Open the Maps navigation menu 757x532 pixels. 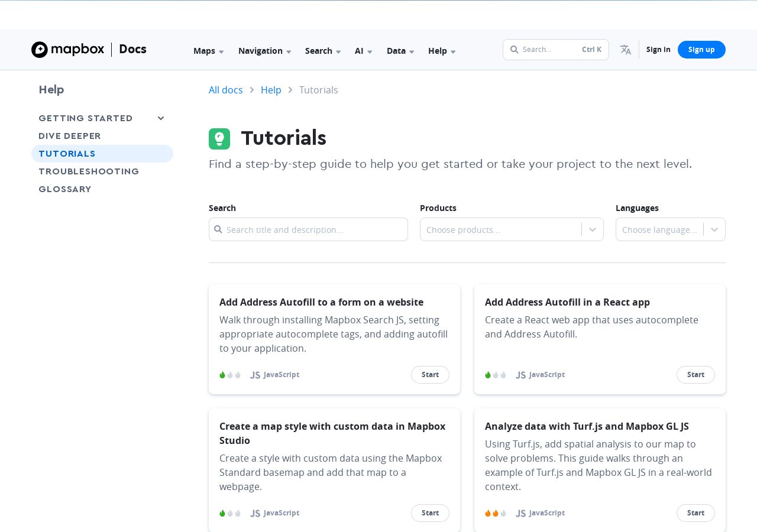[x=209, y=51]
